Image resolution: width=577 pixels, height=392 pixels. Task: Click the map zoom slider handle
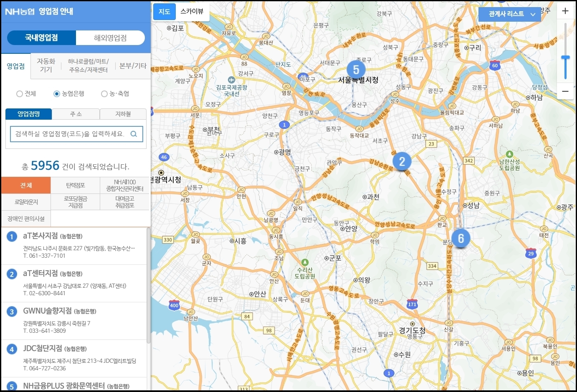click(x=565, y=58)
